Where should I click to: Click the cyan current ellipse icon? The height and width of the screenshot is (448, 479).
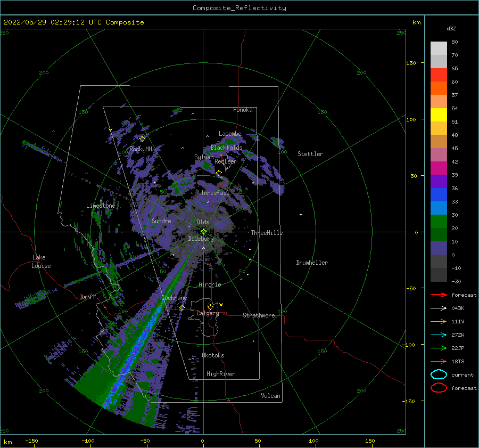coord(439,374)
